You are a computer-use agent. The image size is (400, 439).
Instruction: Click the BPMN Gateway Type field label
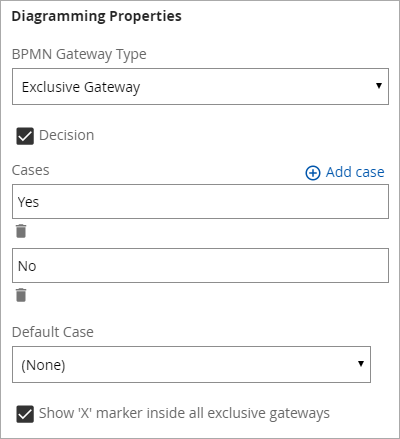[x=79, y=54]
